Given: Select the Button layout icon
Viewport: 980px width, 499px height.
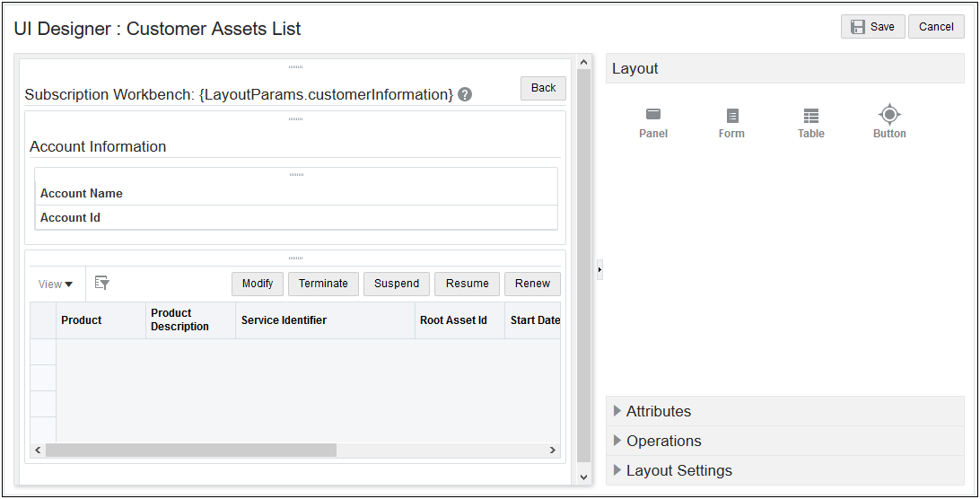Looking at the screenshot, I should (x=889, y=115).
